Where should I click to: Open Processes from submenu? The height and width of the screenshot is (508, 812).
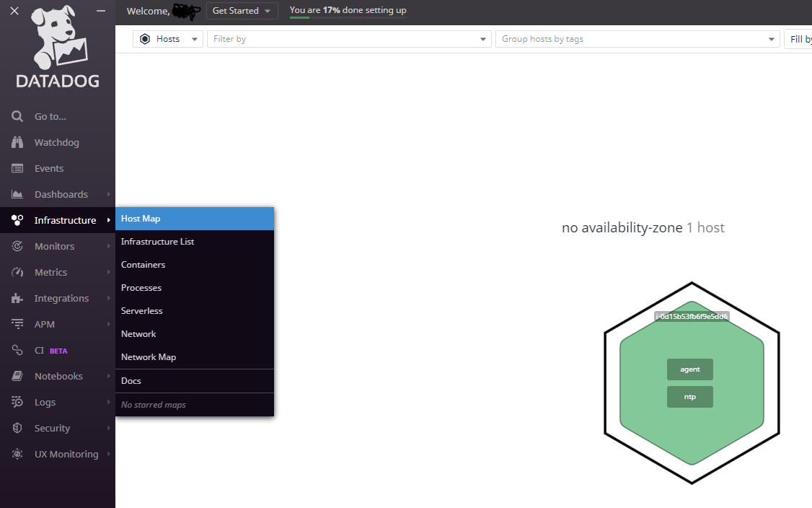[195, 288]
